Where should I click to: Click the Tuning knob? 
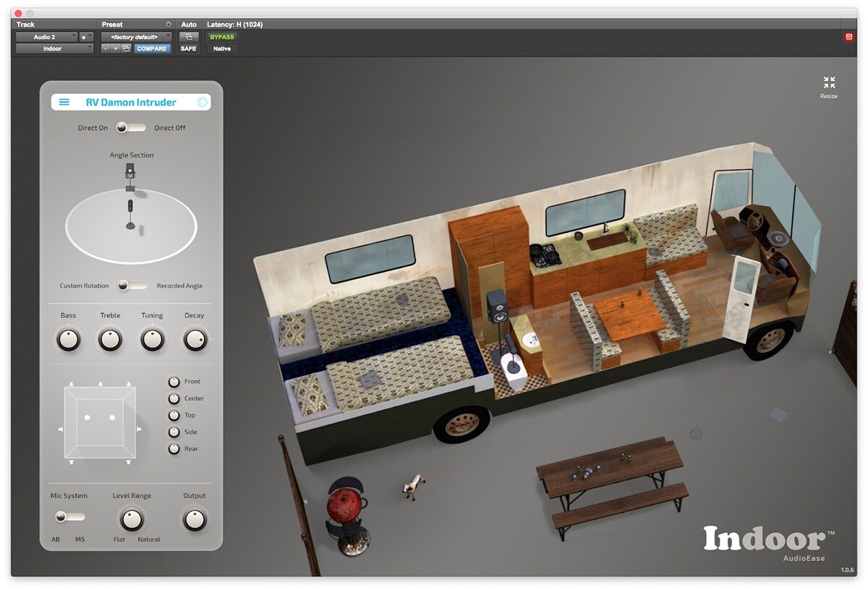coord(152,339)
